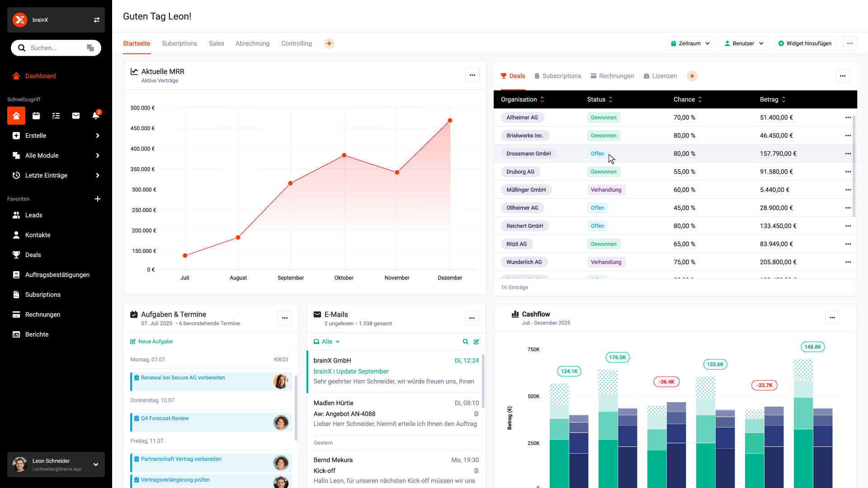Image resolution: width=868 pixels, height=488 pixels.
Task: Open the Controlling dashboard tab
Action: coord(296,43)
